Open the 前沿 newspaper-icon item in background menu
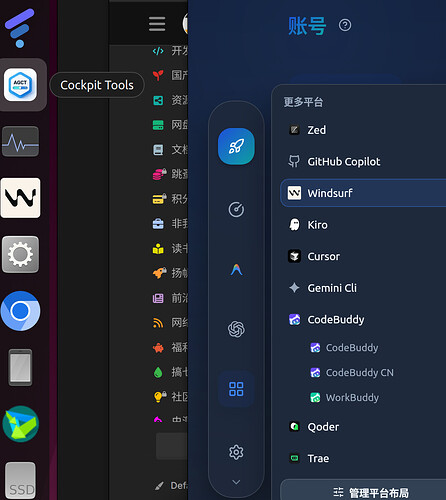446x500 pixels. point(170,298)
